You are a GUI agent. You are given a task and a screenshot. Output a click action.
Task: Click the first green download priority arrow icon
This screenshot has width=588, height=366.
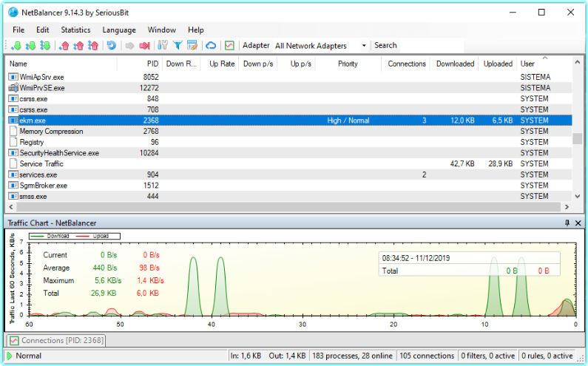[x=16, y=46]
